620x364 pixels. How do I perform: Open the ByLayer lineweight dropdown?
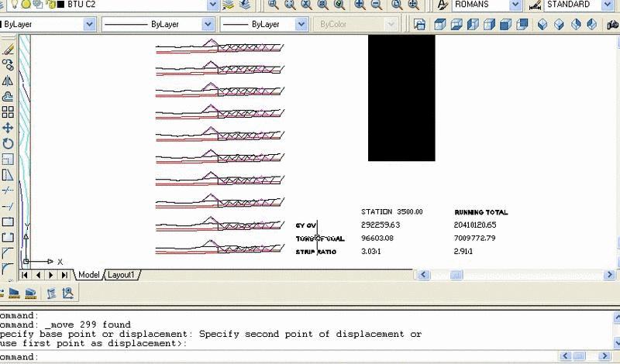tap(301, 25)
